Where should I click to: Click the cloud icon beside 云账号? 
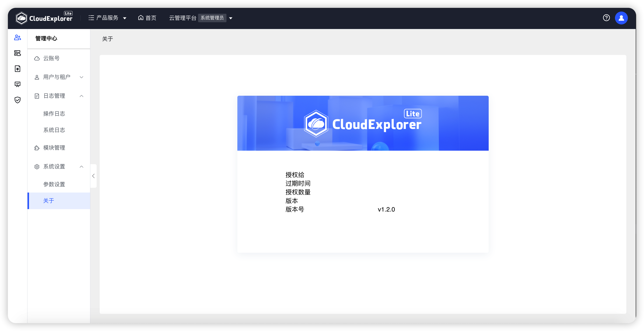click(37, 58)
